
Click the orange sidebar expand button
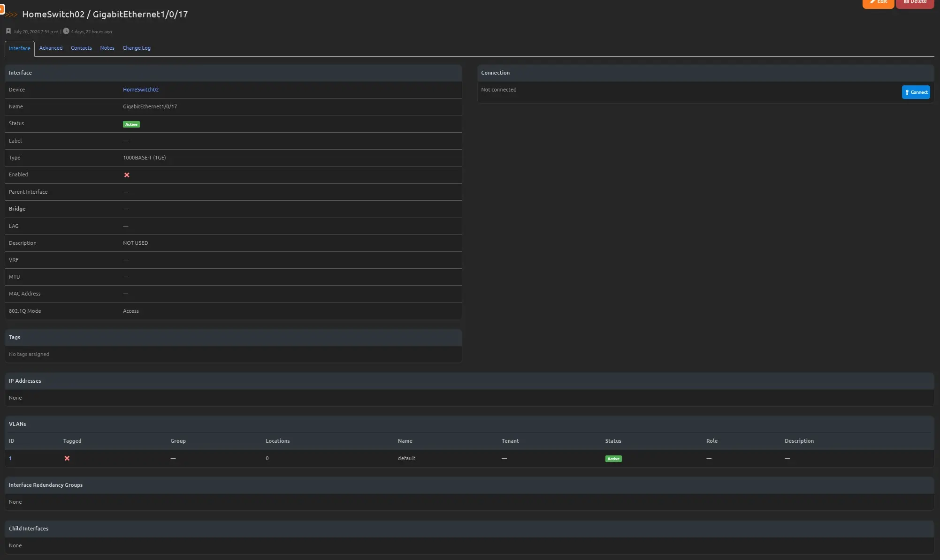[x=1, y=9]
